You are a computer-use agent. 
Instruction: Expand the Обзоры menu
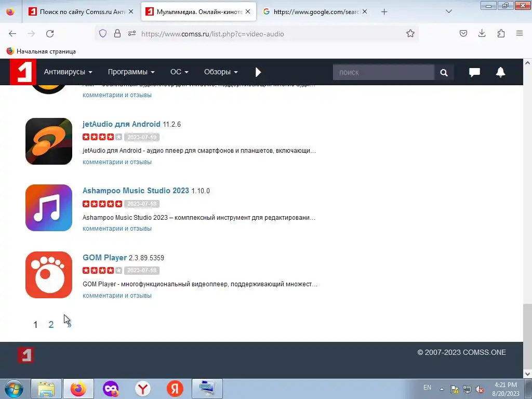(x=221, y=72)
